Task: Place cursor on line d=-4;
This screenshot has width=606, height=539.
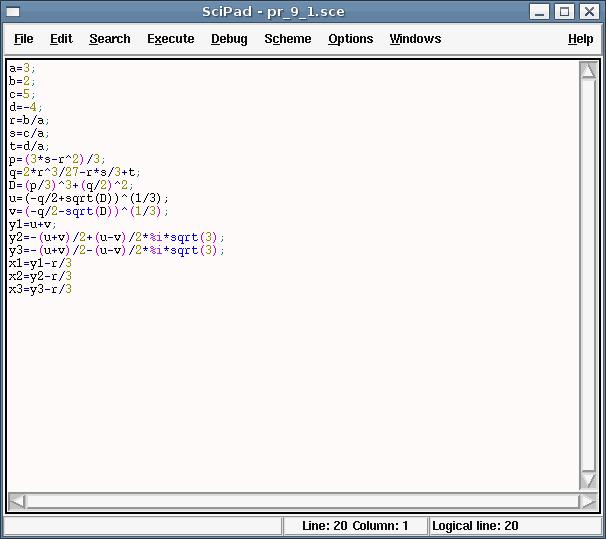Action: (x=26, y=107)
